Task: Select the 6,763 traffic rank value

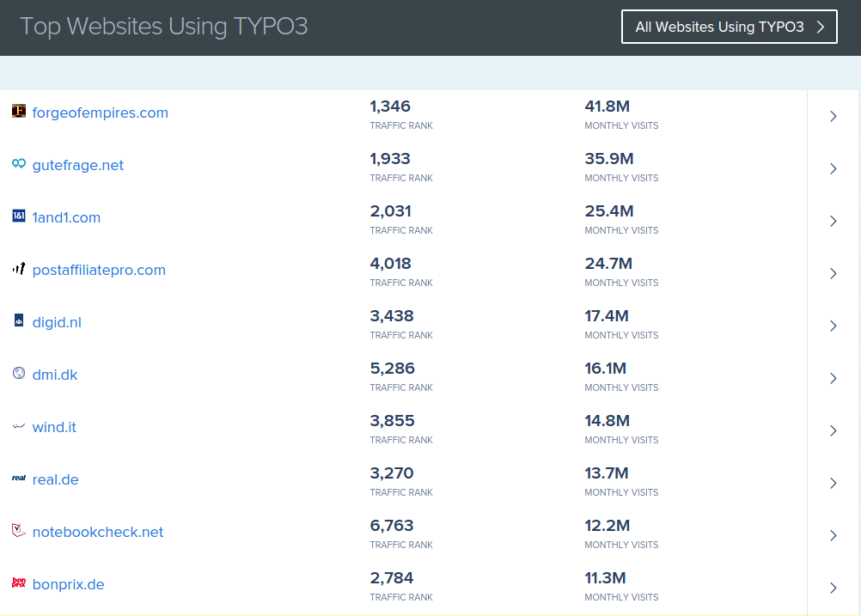Action: tap(392, 526)
